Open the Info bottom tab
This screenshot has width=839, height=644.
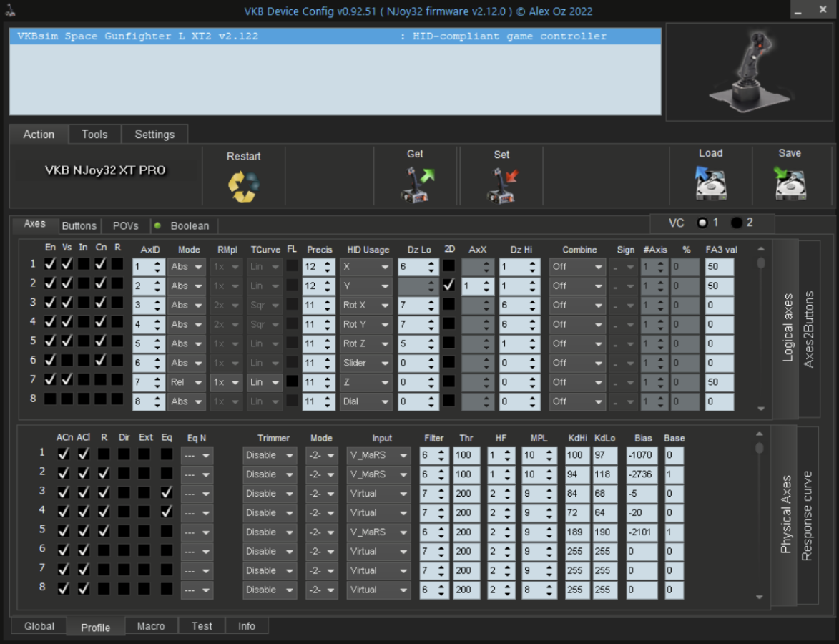(x=247, y=626)
